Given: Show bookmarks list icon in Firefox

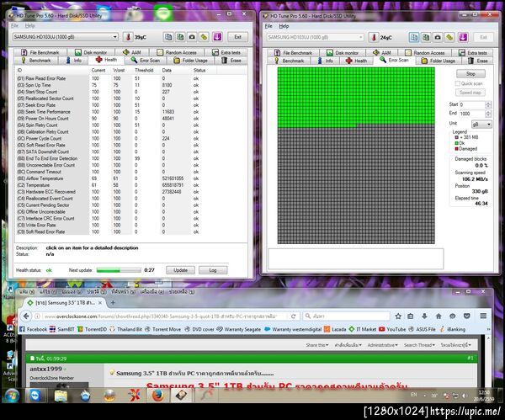Looking at the screenshot, I should click(x=411, y=316).
